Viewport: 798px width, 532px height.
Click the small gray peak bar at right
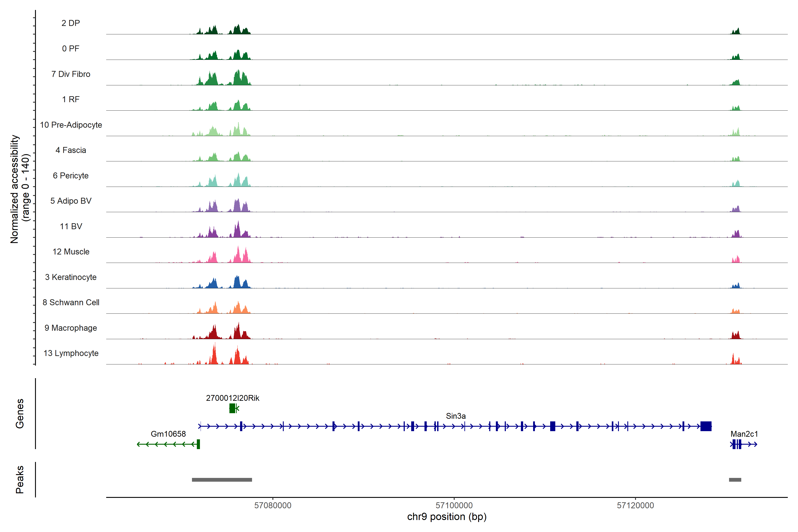[x=735, y=480]
